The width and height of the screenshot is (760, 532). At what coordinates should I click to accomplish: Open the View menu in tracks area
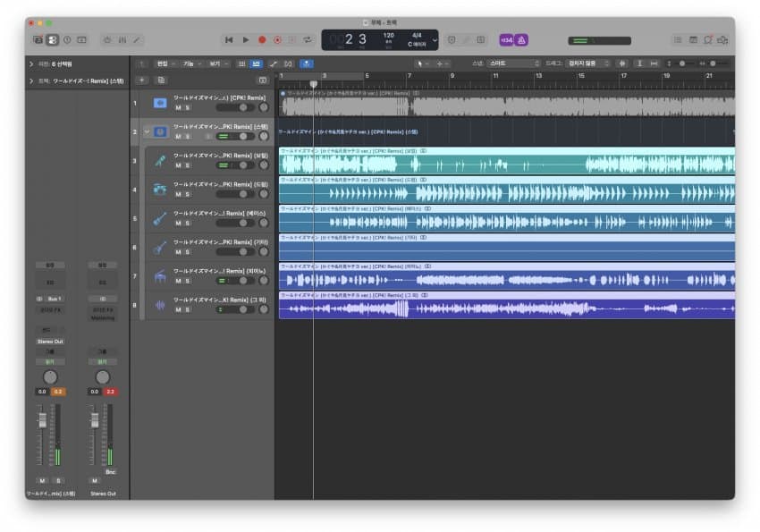216,63
